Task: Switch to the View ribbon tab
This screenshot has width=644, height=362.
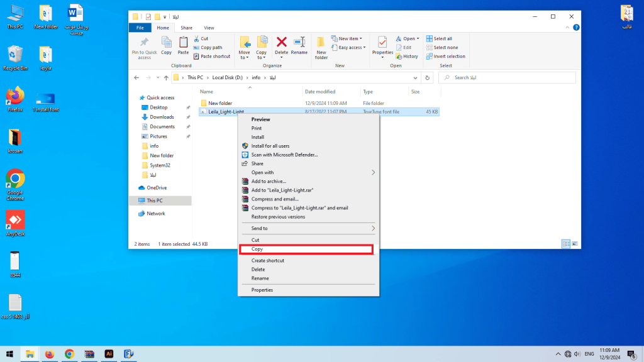Action: point(209,28)
